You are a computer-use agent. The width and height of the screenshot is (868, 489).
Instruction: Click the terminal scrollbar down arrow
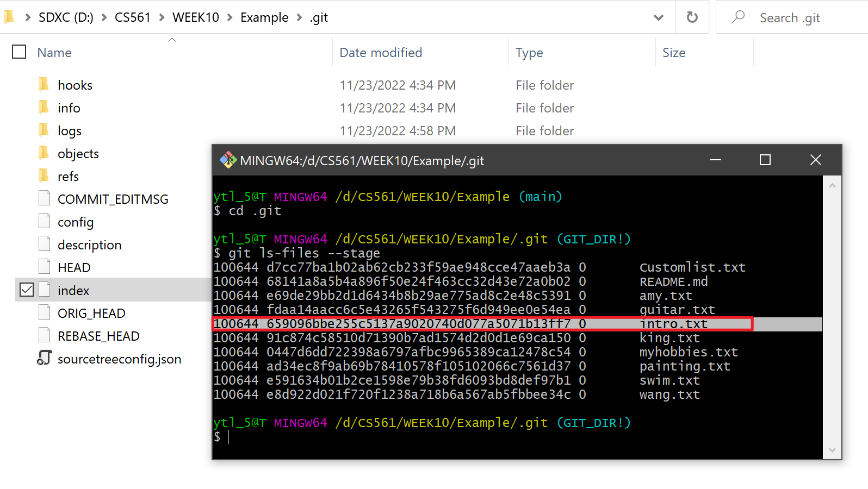pyautogui.click(x=832, y=450)
